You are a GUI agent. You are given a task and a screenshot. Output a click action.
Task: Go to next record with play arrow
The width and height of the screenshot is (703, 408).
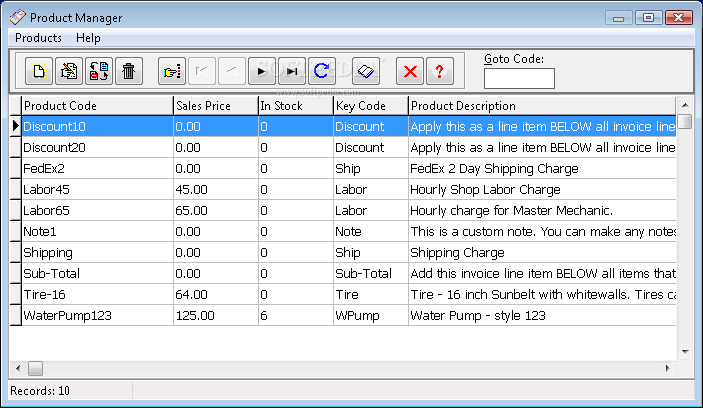261,71
